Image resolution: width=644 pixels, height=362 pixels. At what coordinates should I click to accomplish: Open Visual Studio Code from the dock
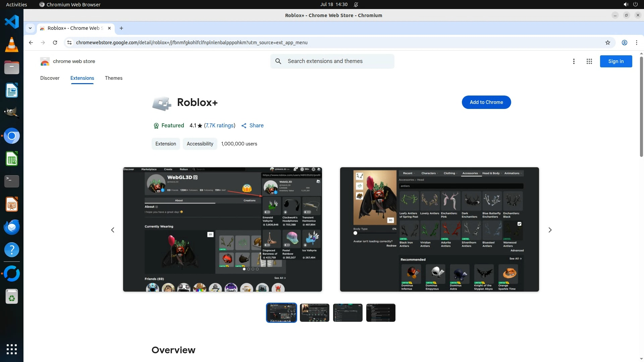(12, 22)
